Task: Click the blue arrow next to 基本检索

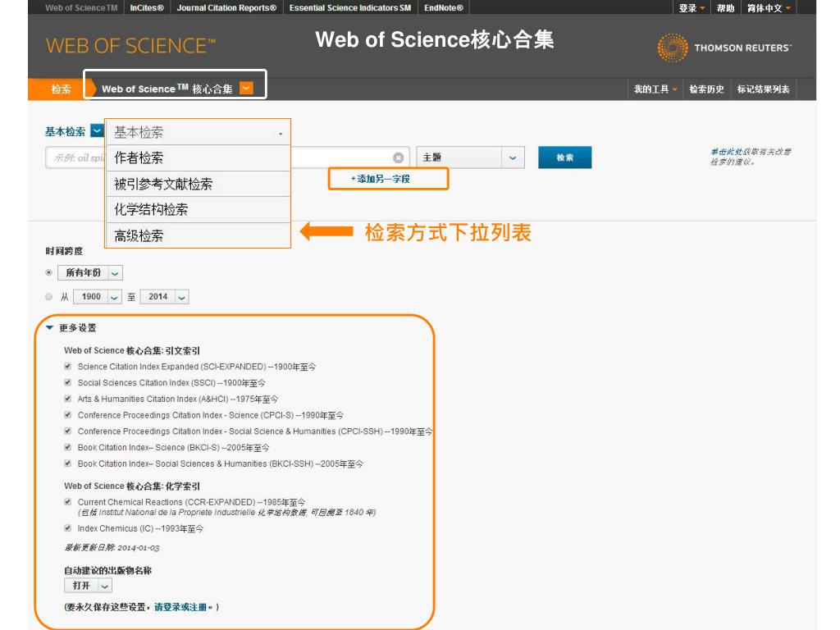Action: (96, 131)
